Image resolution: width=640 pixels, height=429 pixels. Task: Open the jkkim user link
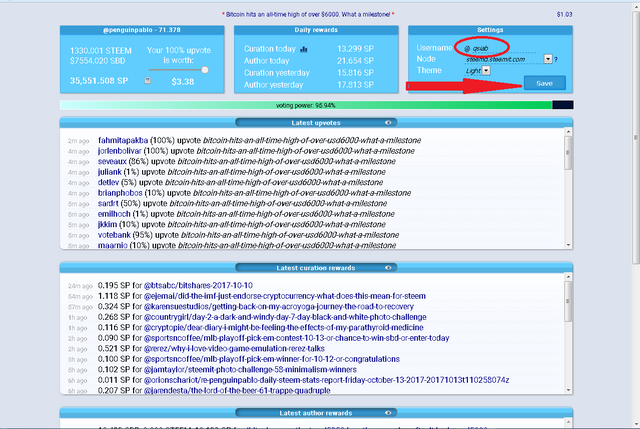tap(107, 225)
